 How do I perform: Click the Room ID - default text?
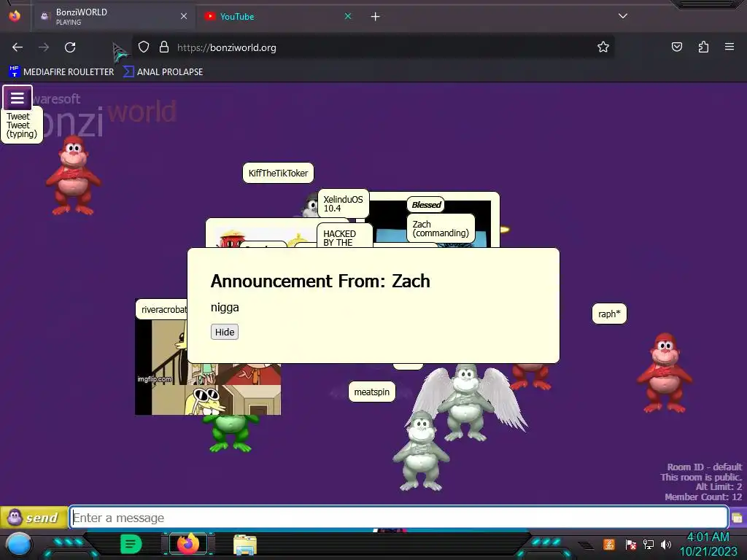click(704, 467)
